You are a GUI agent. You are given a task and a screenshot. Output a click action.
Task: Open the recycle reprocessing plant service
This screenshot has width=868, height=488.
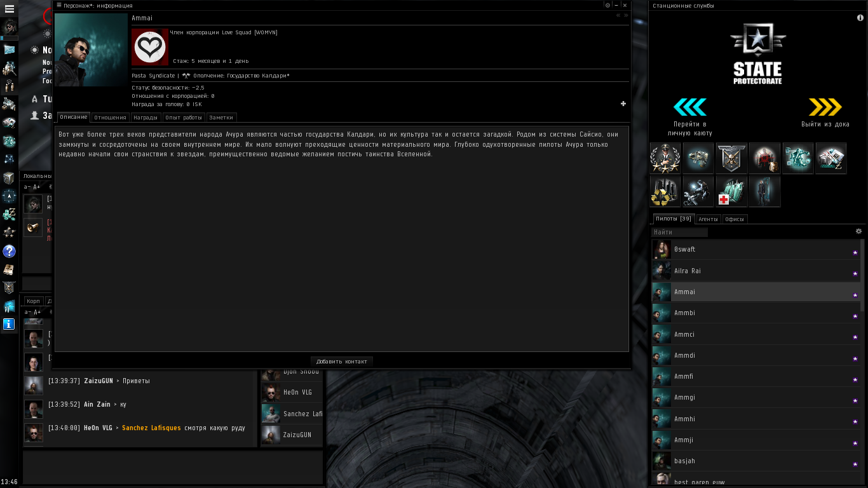[665, 191]
